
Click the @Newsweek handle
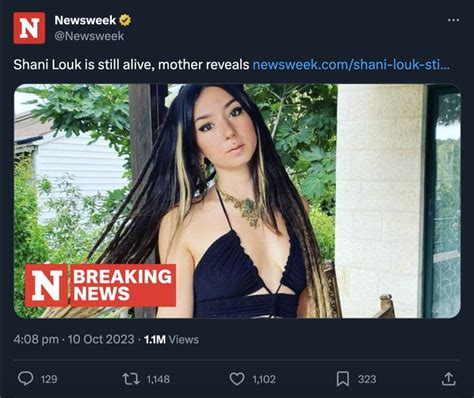(x=89, y=36)
